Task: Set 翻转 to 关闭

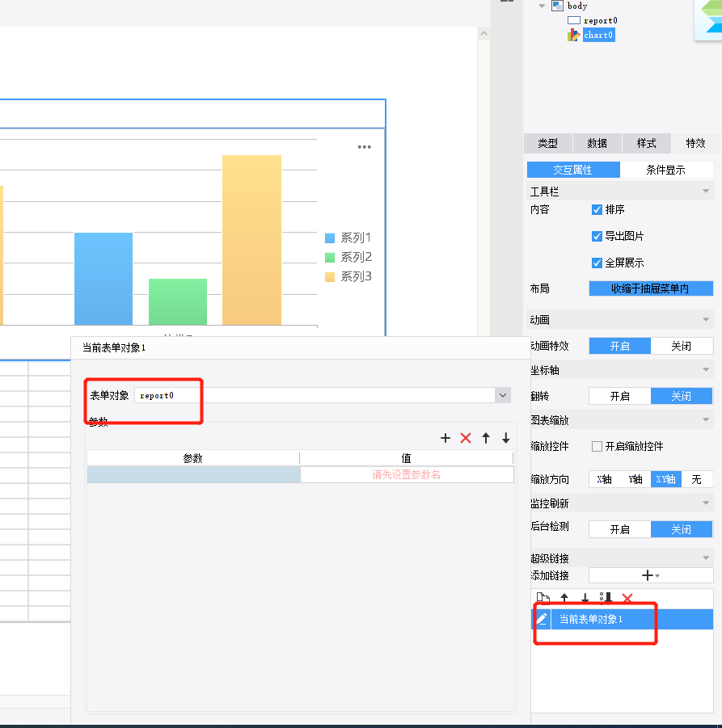Action: [x=681, y=396]
